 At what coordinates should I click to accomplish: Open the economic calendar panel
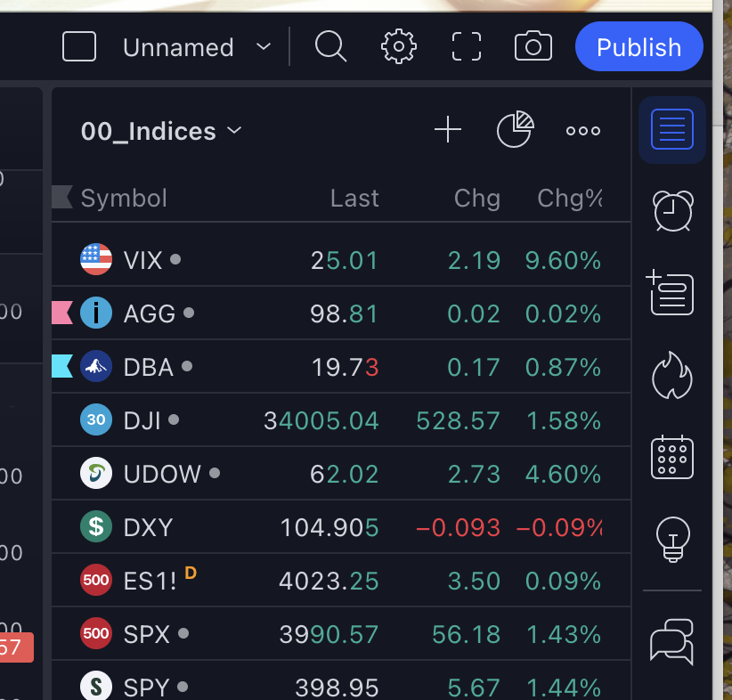click(x=672, y=457)
